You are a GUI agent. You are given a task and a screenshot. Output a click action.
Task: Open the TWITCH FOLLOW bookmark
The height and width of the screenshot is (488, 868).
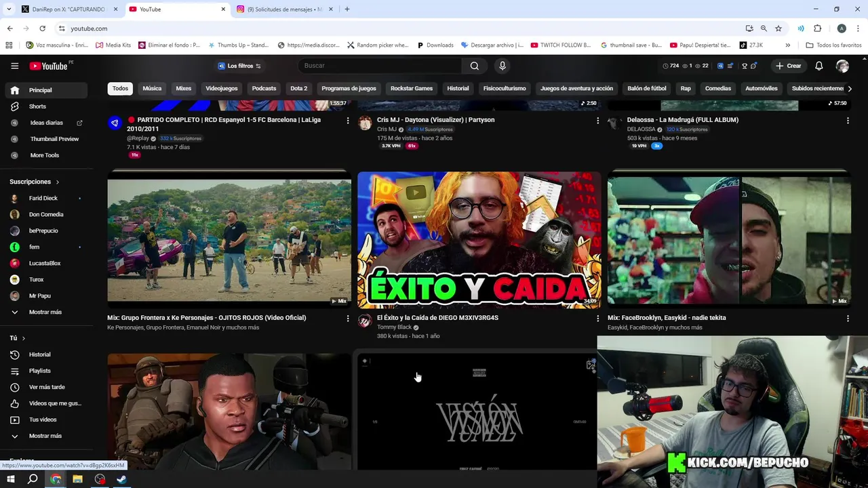(x=561, y=45)
